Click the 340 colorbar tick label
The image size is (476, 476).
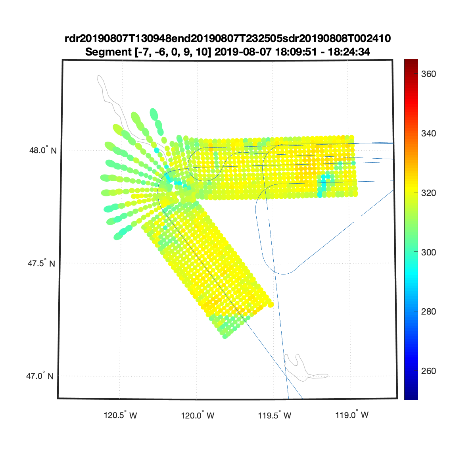428,134
